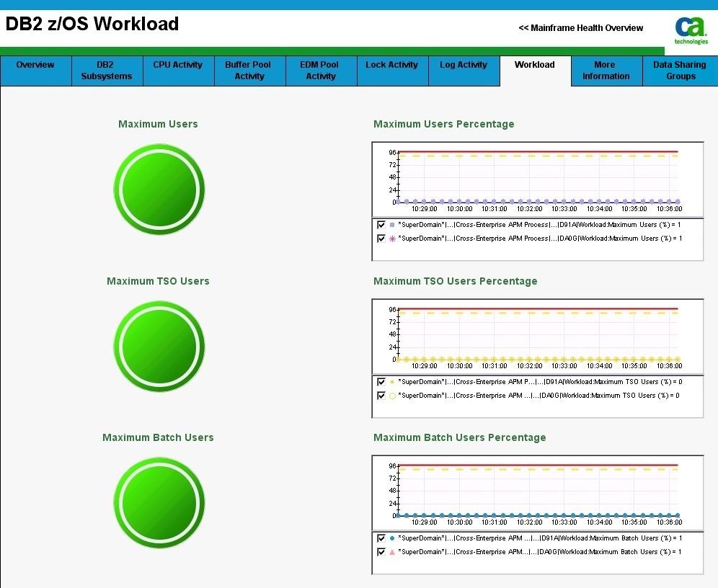Click D91A Workload:Maximum Users (%) = 1 legend text
718x588 pixels.
539,225
